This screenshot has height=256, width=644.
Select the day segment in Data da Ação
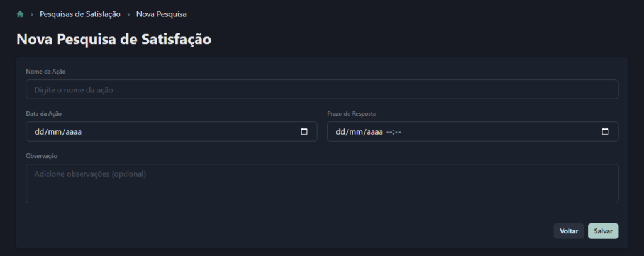[x=40, y=132]
